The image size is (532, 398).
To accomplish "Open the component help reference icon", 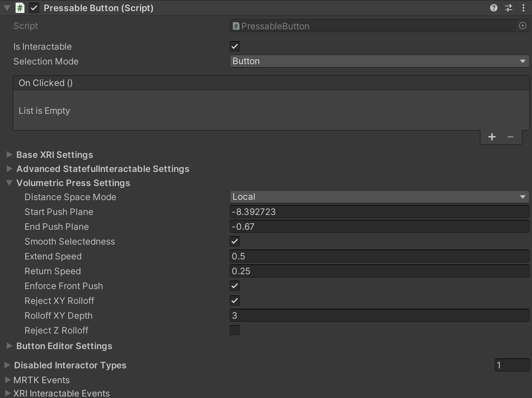I will [x=493, y=8].
